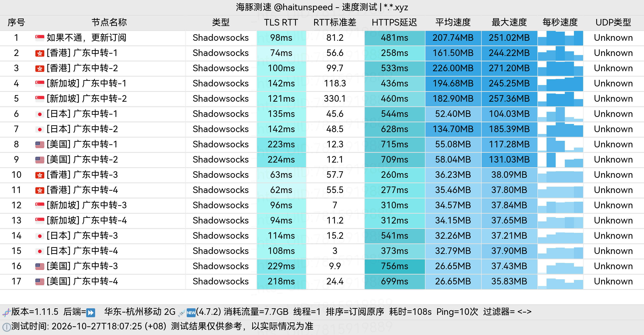Click average speed cell 226.00MB
644x335 pixels.
[x=453, y=68]
